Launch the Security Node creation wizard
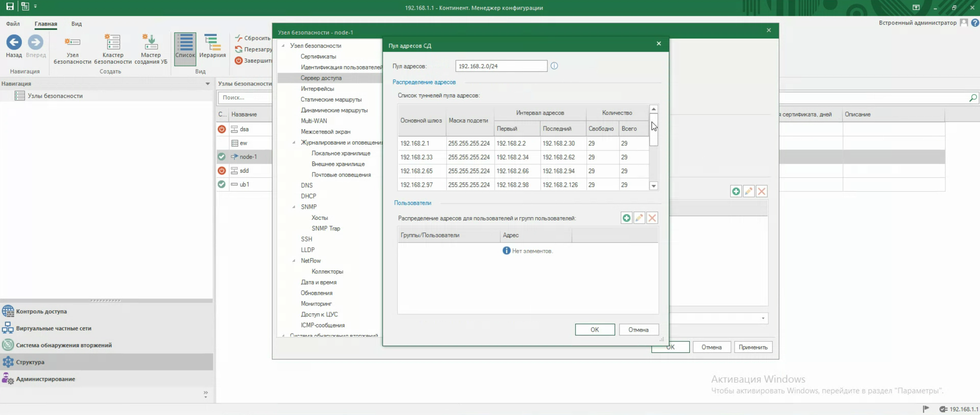Image resolution: width=980 pixels, height=415 pixels. [151, 43]
